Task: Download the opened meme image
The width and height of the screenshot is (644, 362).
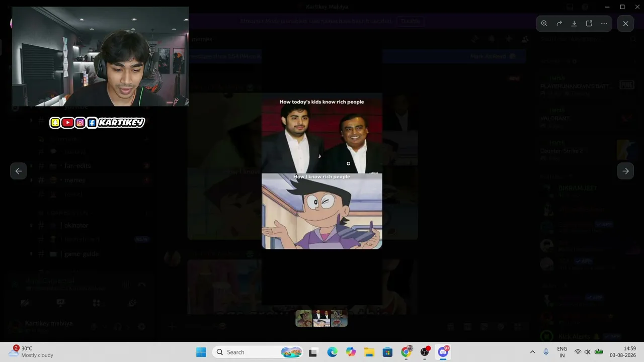Action: tap(574, 24)
